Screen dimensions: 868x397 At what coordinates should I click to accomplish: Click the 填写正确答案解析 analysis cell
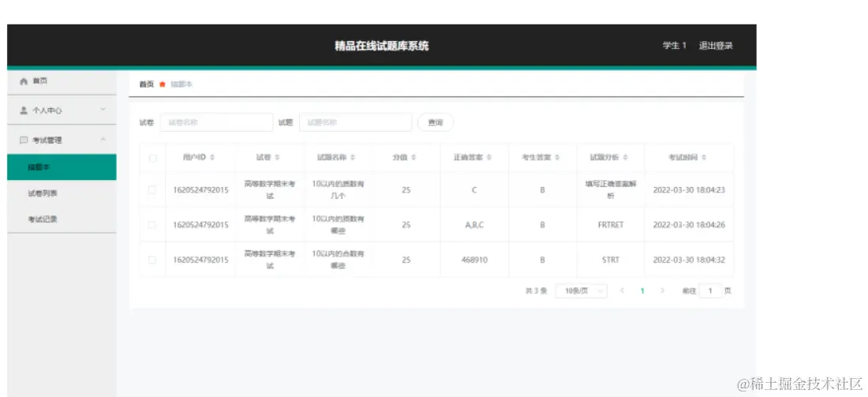(611, 190)
